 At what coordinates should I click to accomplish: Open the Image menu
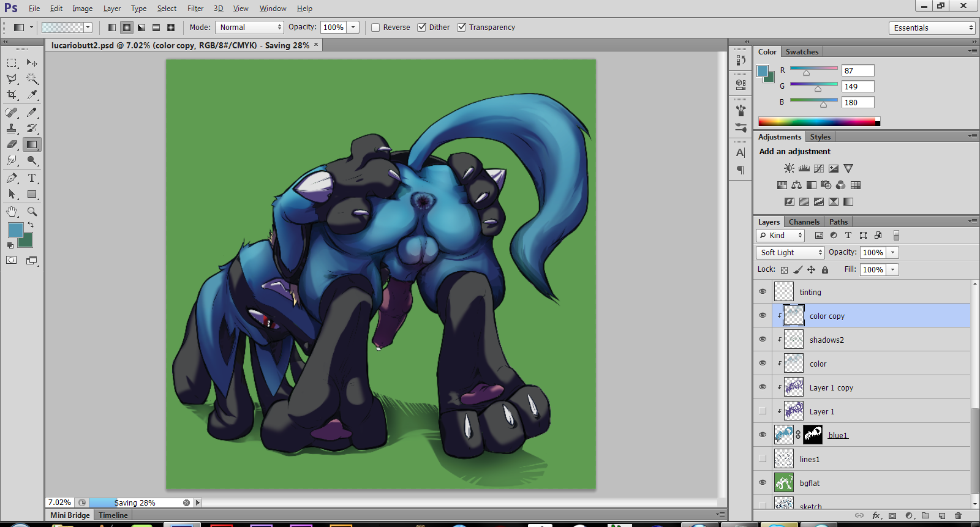(83, 9)
